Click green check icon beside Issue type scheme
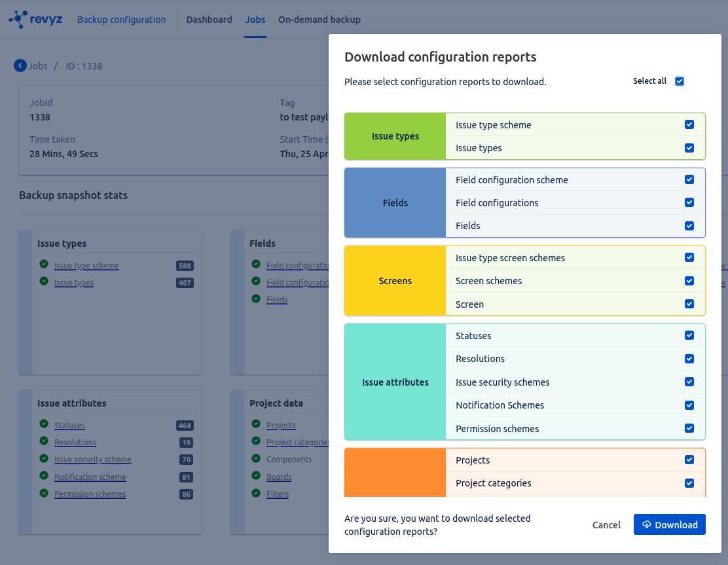 (44, 264)
